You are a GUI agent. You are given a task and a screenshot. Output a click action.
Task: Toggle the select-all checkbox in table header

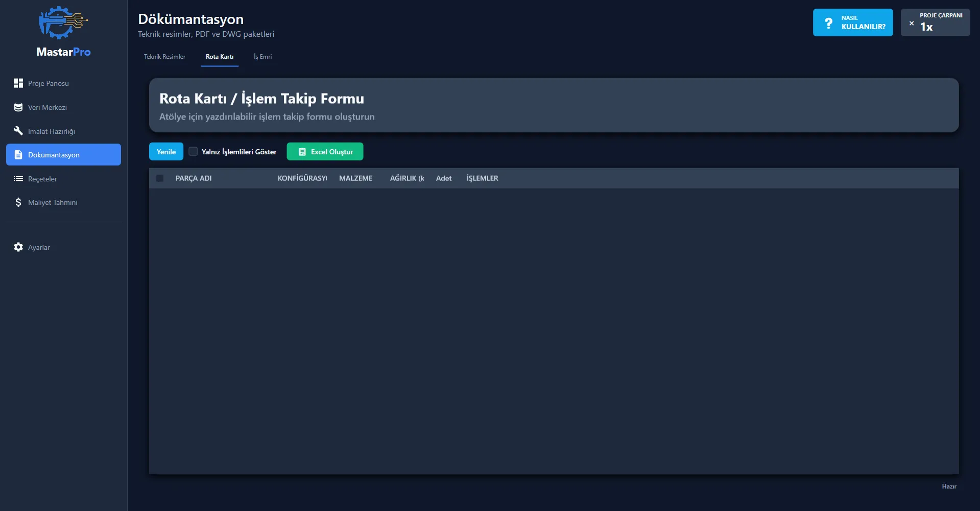pyautogui.click(x=160, y=178)
